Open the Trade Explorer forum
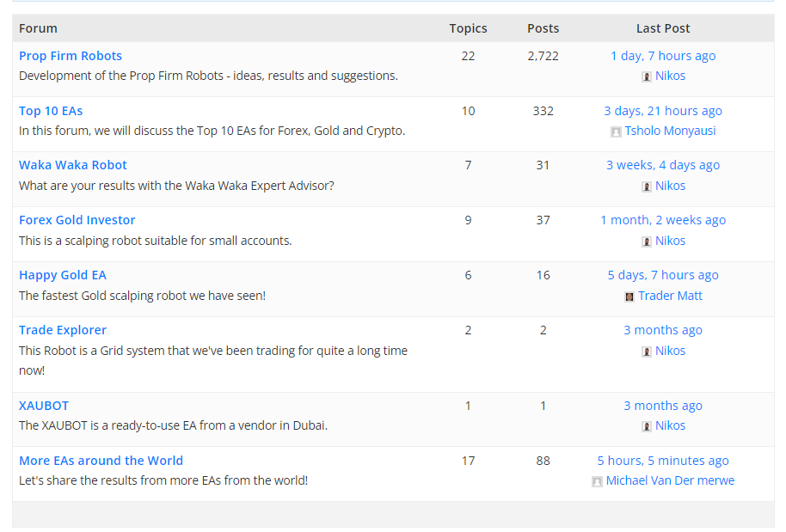The image size is (786, 532). pos(63,330)
